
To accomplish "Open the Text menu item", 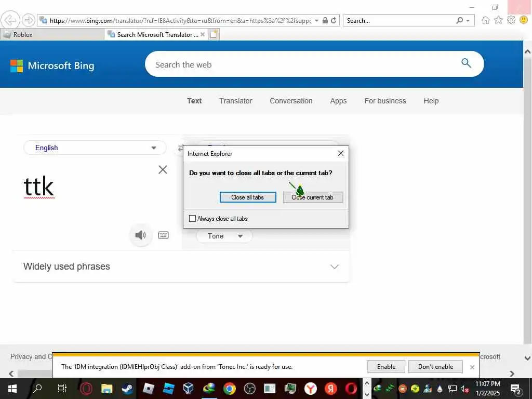I will point(194,101).
